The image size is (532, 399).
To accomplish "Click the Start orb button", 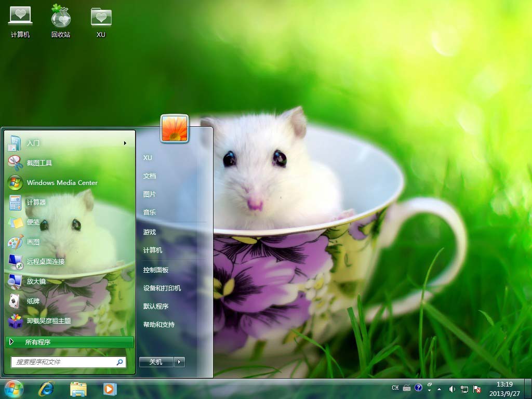I will pyautogui.click(x=14, y=389).
